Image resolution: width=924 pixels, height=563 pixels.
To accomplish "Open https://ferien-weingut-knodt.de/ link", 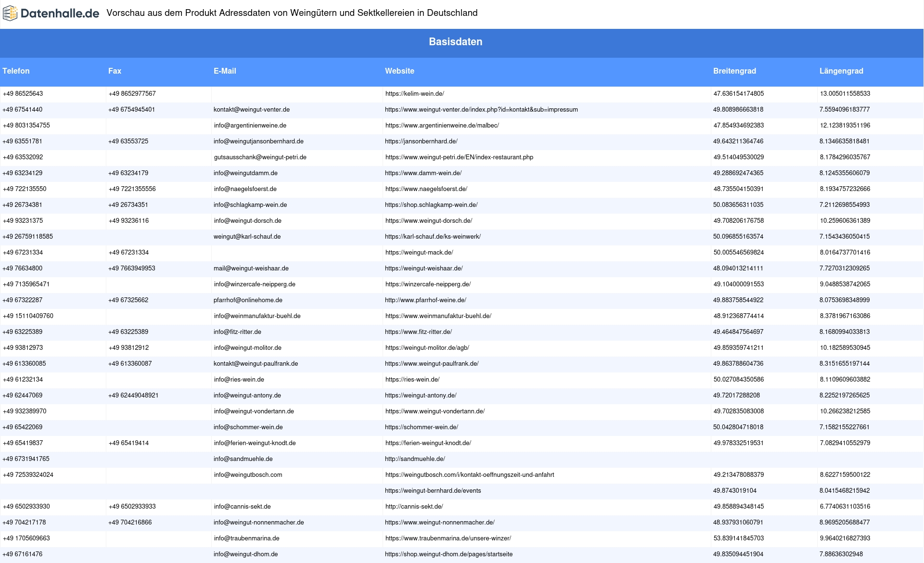I will tap(428, 443).
